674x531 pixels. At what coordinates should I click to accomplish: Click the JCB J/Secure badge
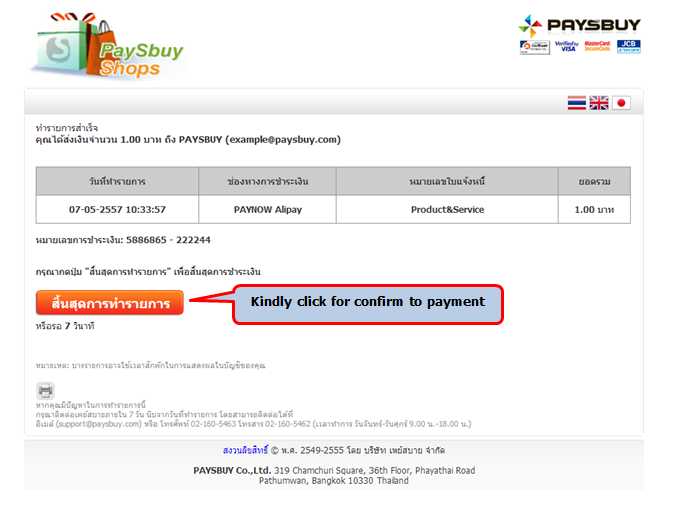tap(628, 46)
